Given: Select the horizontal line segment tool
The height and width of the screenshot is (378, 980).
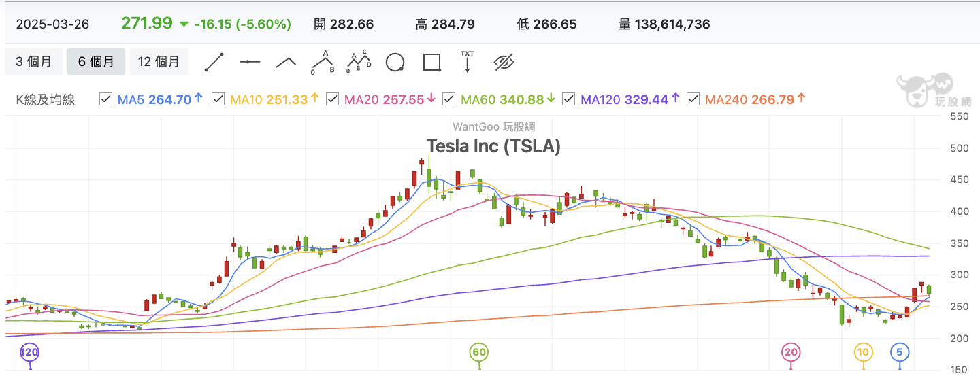Looking at the screenshot, I should [250, 62].
